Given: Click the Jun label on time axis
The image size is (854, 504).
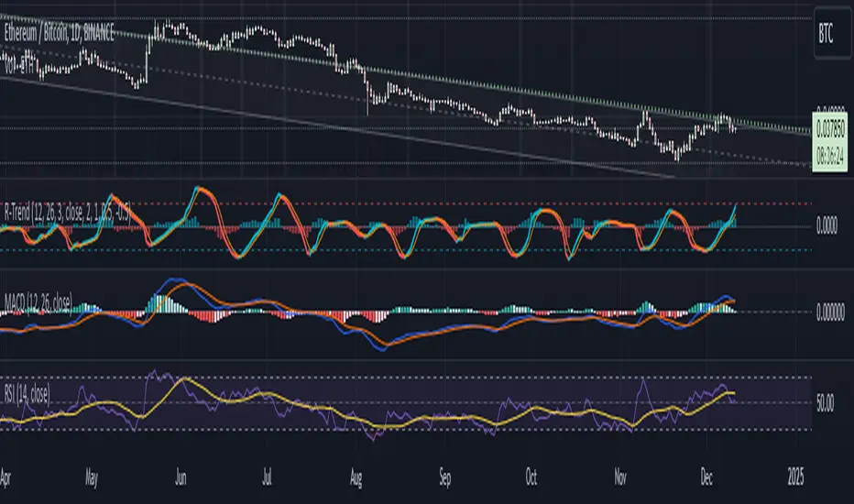Looking at the screenshot, I should [182, 477].
